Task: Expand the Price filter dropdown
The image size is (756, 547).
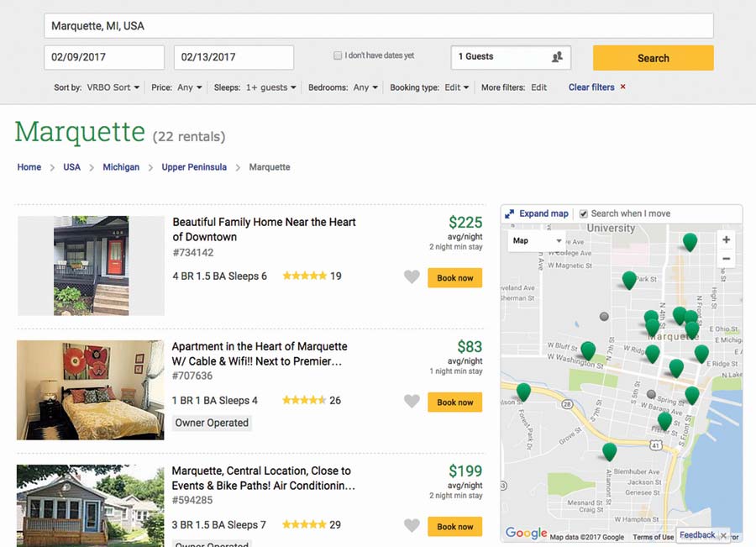Action: [189, 87]
